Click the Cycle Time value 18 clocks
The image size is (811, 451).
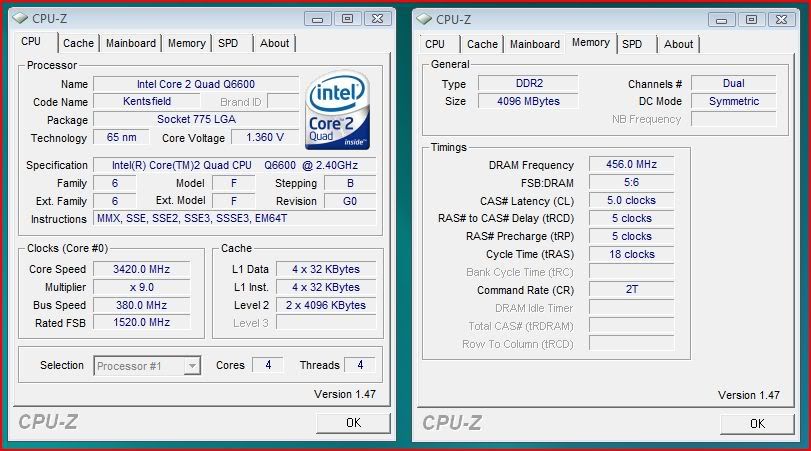pos(632,254)
